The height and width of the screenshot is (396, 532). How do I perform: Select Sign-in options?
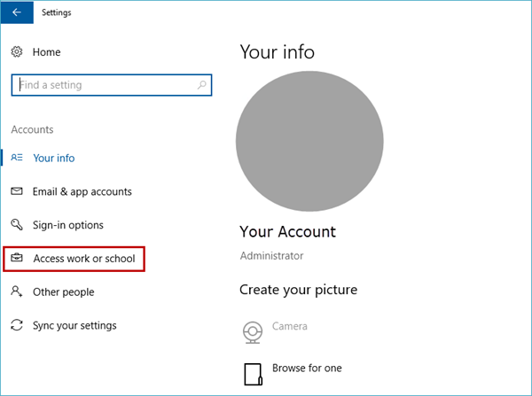(67, 225)
